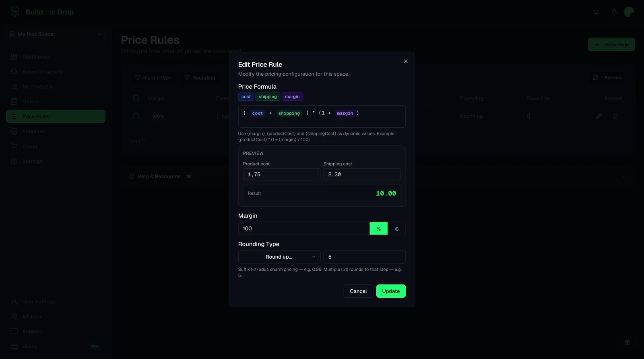Click the pencil edit icon for rule
644x359 pixels.
pos(599,116)
